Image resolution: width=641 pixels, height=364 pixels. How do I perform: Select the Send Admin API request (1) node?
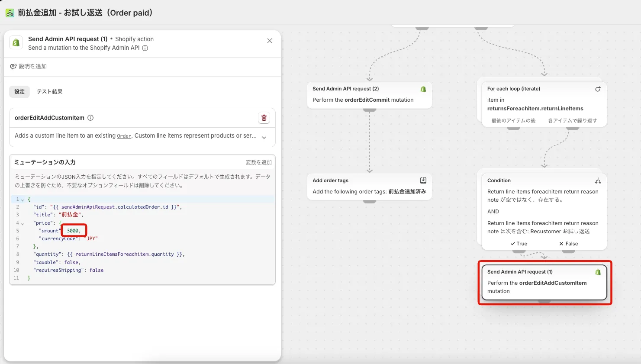[x=544, y=282]
